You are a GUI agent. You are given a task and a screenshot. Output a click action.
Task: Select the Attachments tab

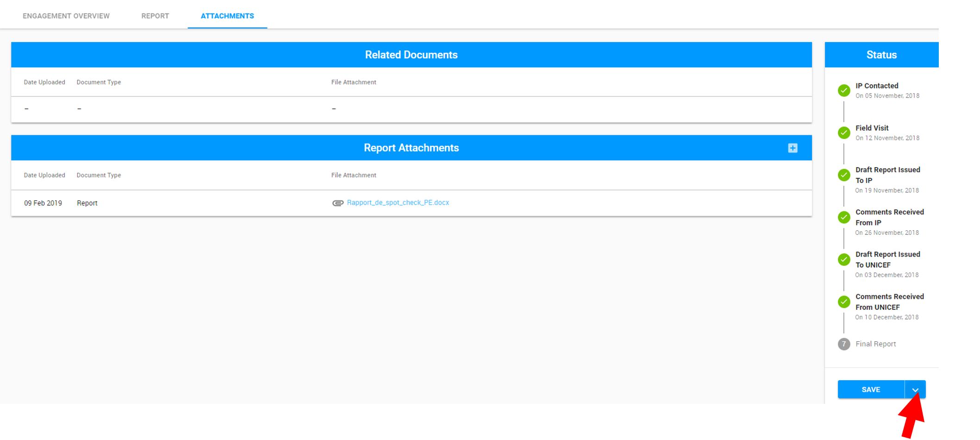227,16
